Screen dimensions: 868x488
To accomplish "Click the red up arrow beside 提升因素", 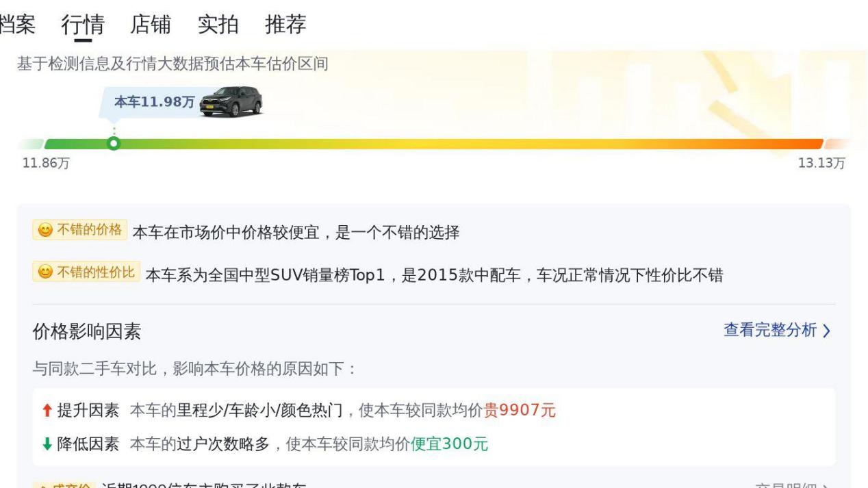I will click(x=47, y=411).
